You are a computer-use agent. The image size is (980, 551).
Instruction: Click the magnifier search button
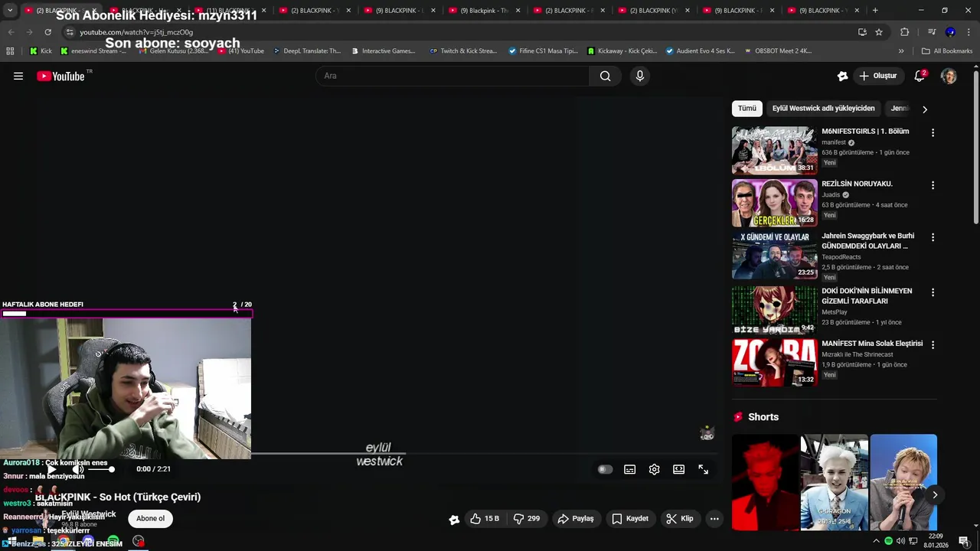pos(606,76)
